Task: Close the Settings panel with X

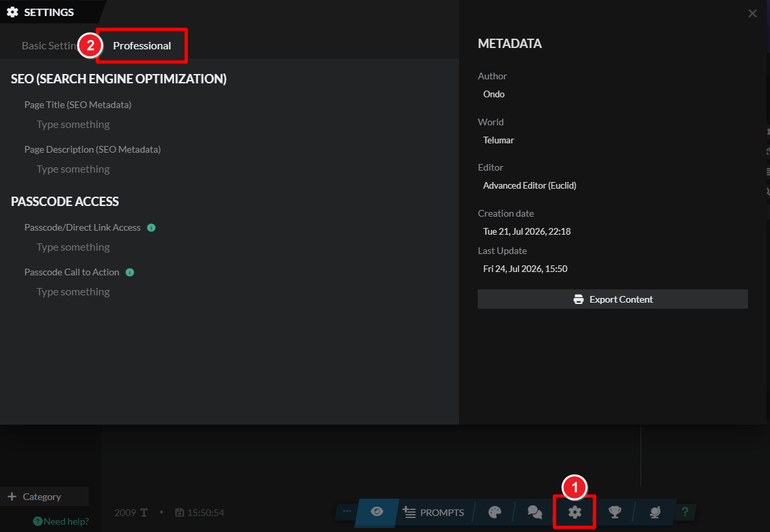Action: point(753,13)
